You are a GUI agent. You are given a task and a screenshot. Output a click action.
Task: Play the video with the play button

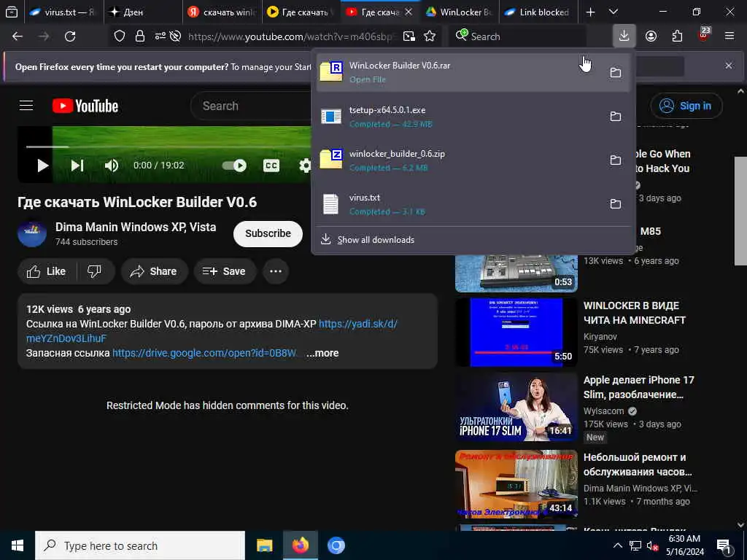42,166
